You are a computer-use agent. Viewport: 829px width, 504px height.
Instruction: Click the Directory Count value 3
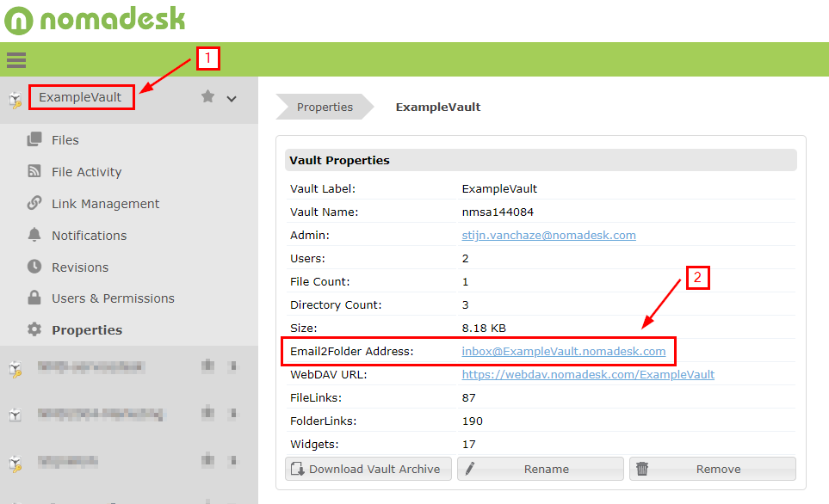(x=465, y=304)
